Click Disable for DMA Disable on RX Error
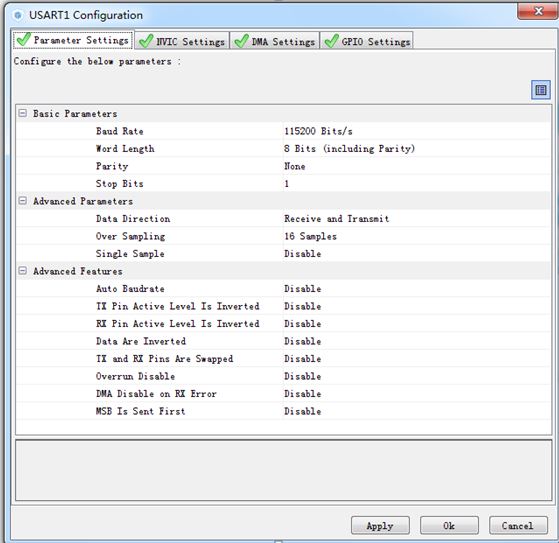This screenshot has width=559, height=543. [x=302, y=393]
